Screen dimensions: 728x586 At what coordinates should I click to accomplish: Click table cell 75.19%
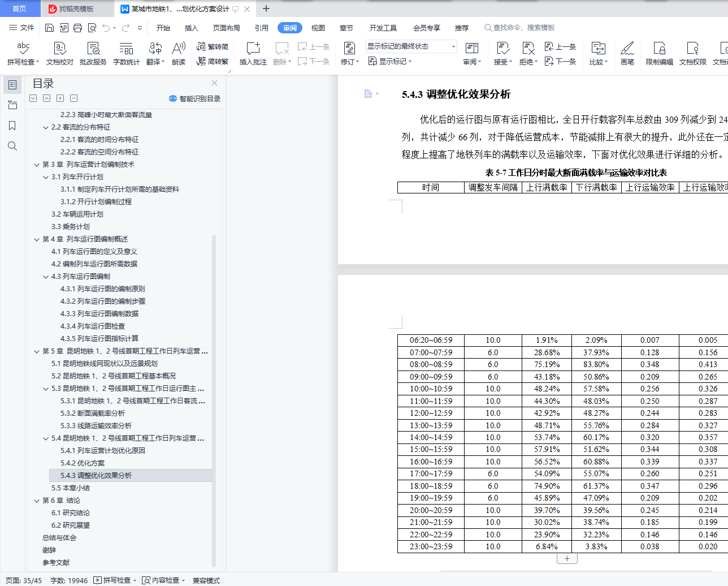547,365
